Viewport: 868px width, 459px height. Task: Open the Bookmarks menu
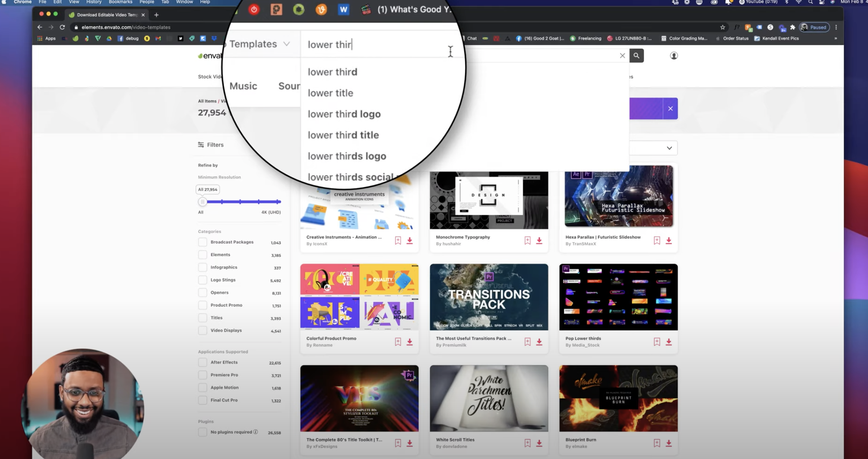[120, 2]
